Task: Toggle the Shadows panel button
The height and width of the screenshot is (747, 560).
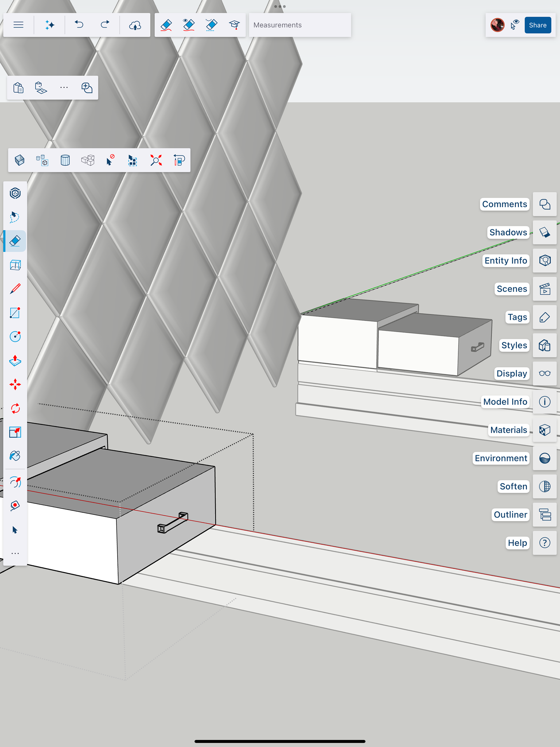Action: [x=544, y=232]
